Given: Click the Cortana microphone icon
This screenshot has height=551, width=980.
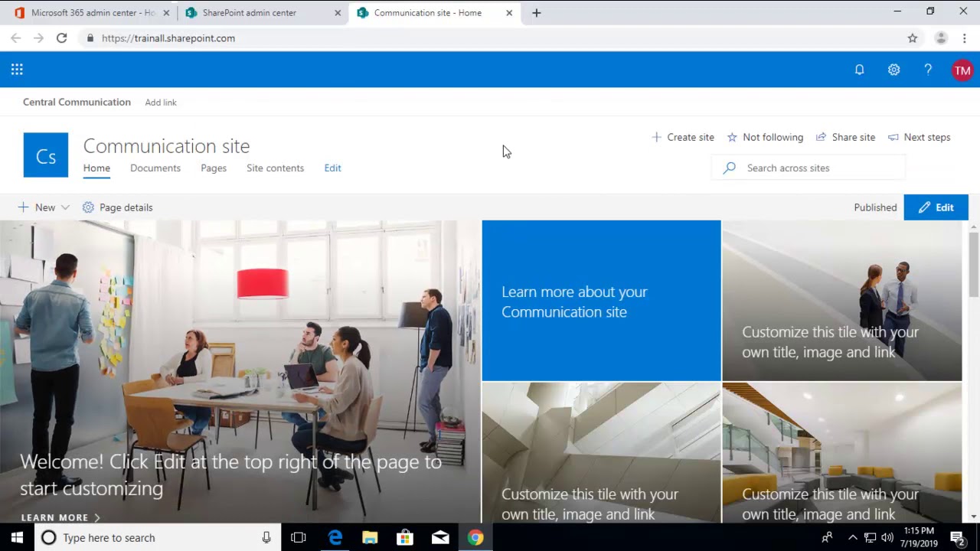Looking at the screenshot, I should tap(266, 537).
